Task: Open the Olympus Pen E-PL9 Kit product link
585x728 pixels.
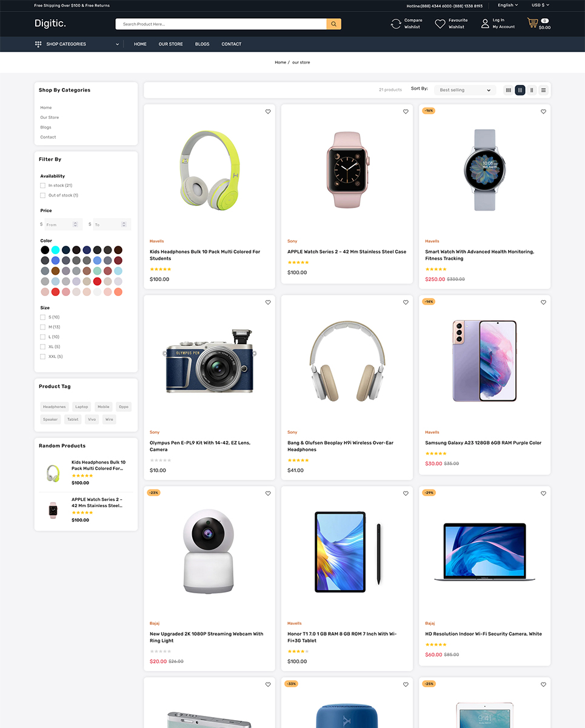Action: 200,446
